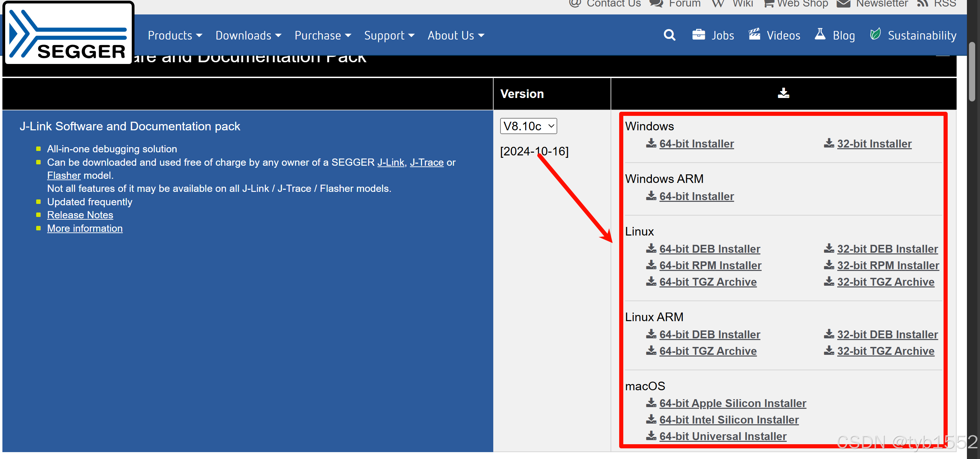Click download icon beside Apple Silicon Installer
The height and width of the screenshot is (459, 980).
click(x=651, y=403)
